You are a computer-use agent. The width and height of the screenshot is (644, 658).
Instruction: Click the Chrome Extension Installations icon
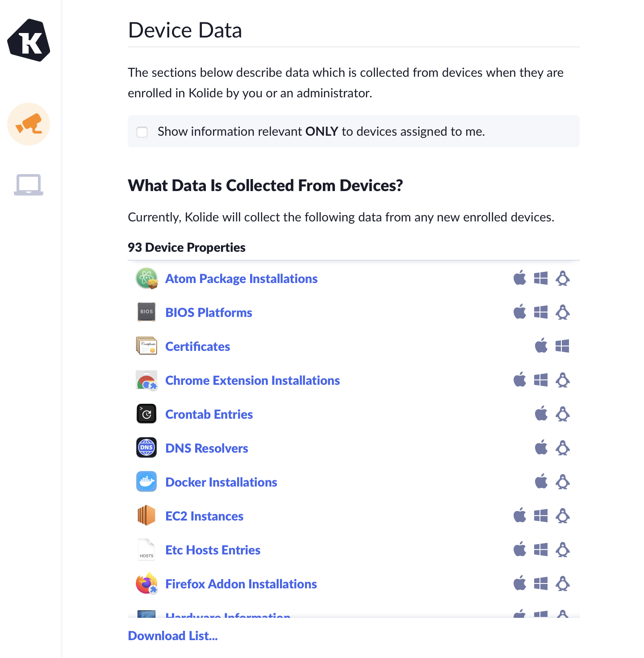tap(146, 380)
